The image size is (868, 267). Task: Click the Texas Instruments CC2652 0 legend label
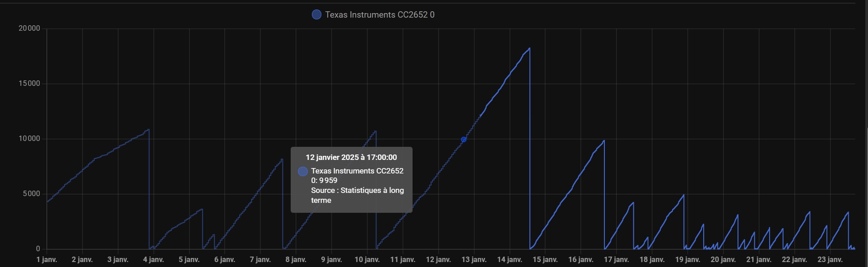[380, 15]
